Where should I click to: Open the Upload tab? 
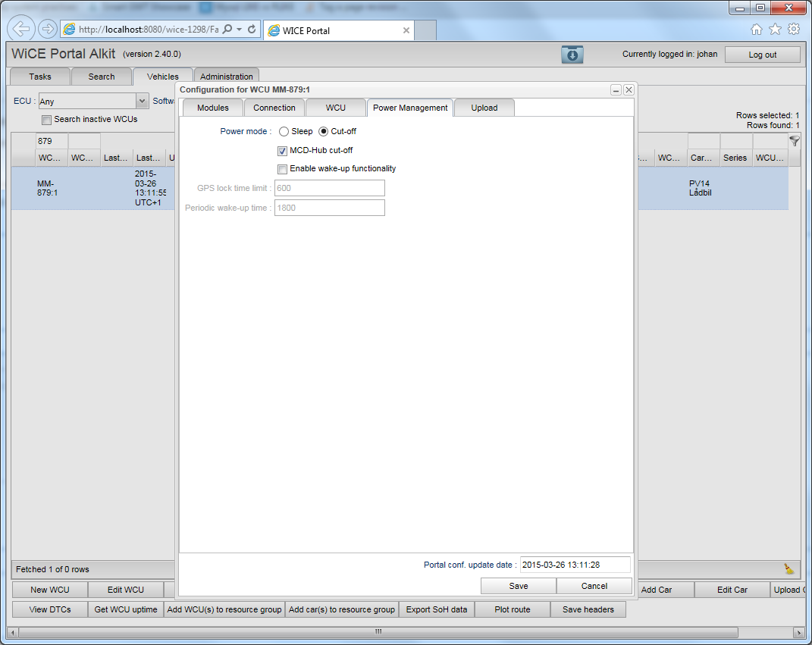tap(484, 108)
